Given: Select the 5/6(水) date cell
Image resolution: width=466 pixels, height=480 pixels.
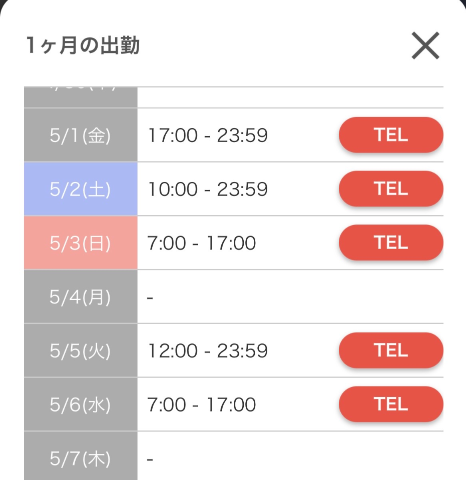Looking at the screenshot, I should 81,404.
